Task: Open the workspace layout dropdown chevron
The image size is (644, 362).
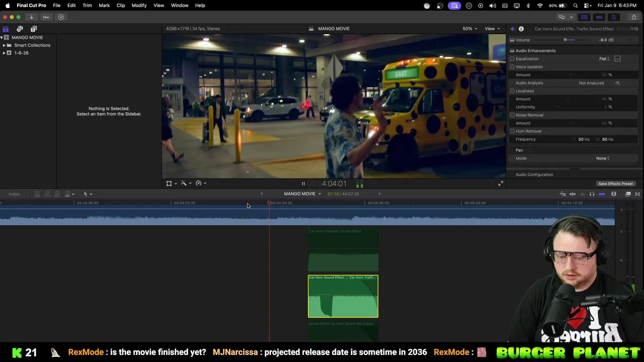Action: point(571,17)
